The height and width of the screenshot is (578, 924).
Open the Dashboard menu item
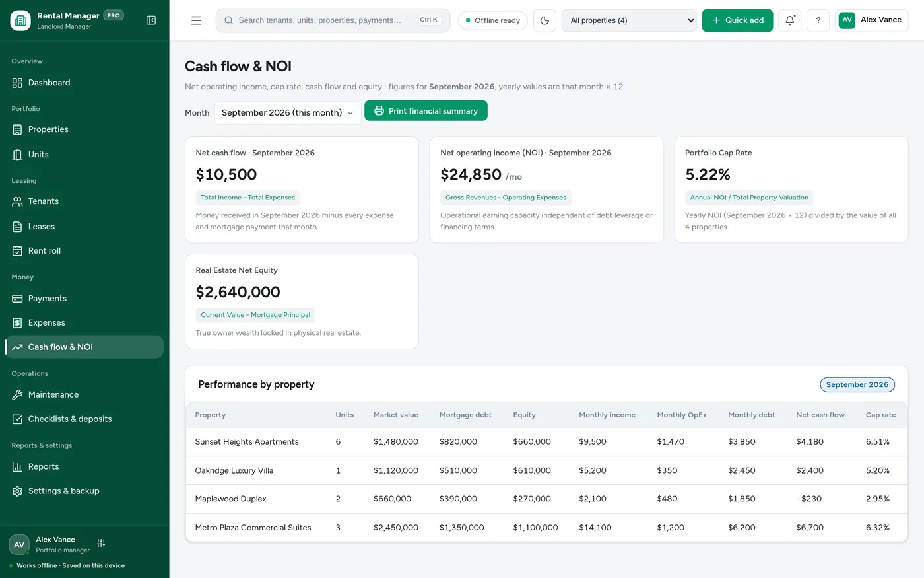click(84, 83)
